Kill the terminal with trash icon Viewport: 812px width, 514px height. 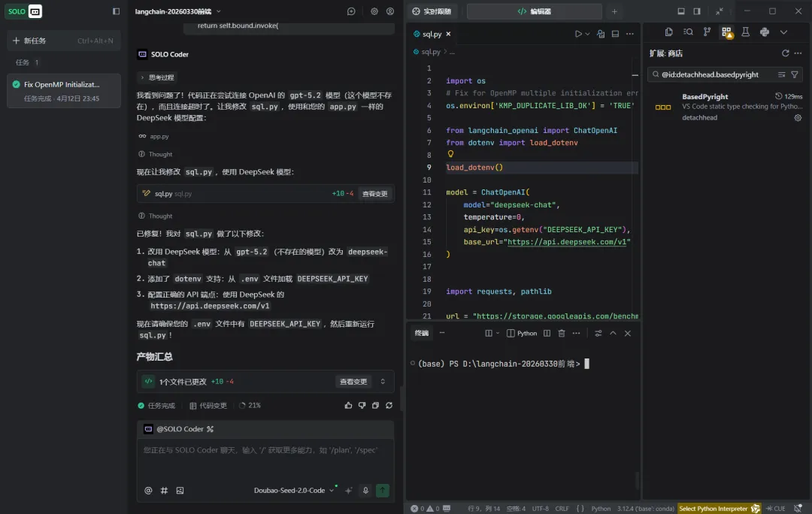(x=562, y=334)
